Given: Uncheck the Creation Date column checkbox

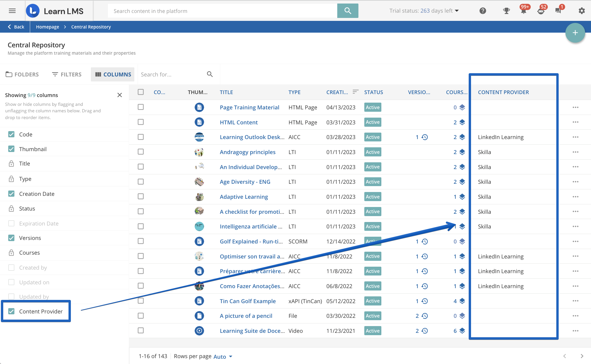Looking at the screenshot, I should 11,194.
